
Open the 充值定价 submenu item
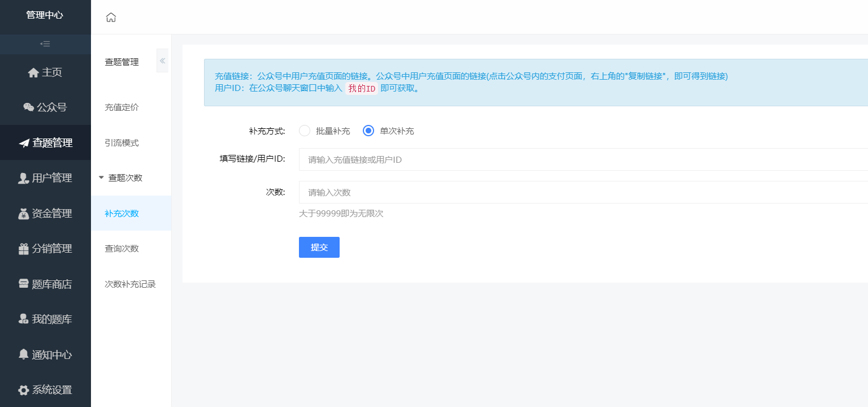coord(131,107)
